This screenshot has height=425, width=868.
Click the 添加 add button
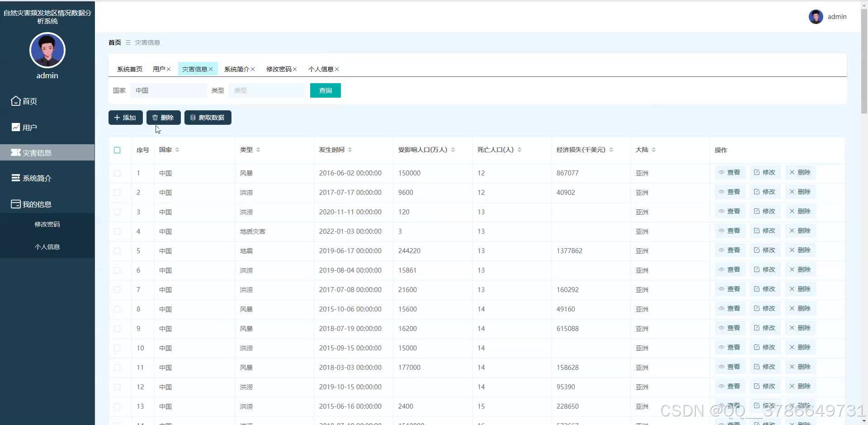click(x=126, y=118)
